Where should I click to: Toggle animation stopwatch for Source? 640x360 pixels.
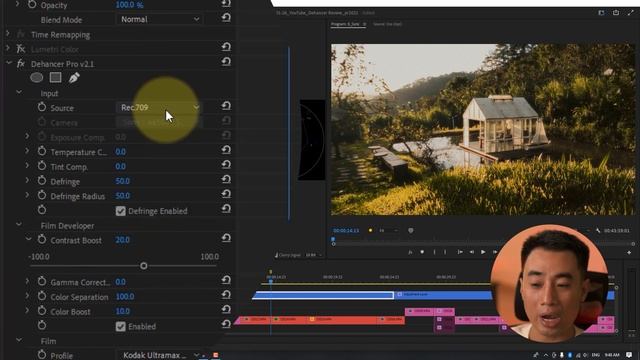[x=42, y=107]
